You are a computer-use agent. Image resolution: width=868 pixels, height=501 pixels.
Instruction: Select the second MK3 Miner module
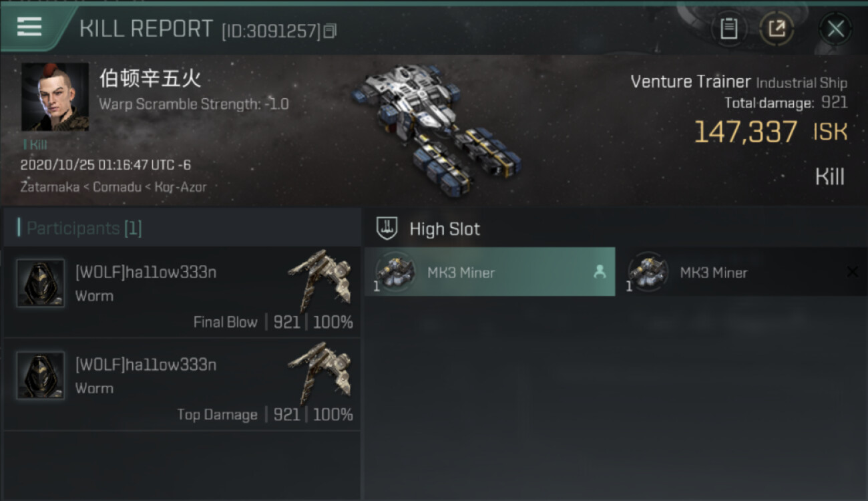742,272
